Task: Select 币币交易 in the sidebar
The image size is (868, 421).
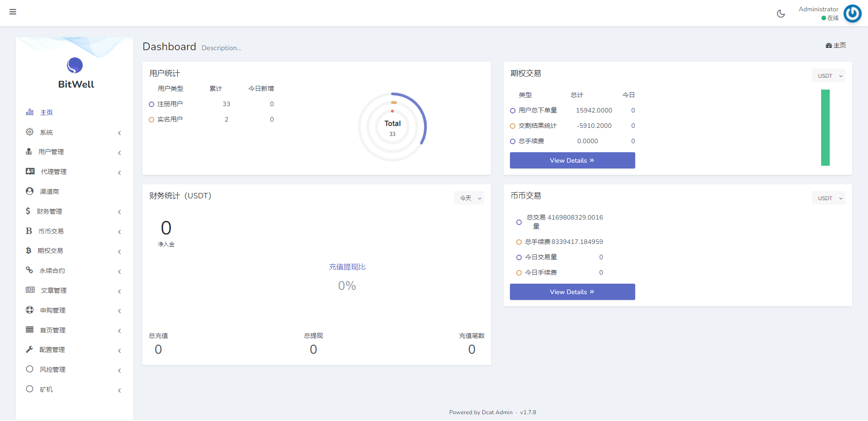Action: click(50, 231)
